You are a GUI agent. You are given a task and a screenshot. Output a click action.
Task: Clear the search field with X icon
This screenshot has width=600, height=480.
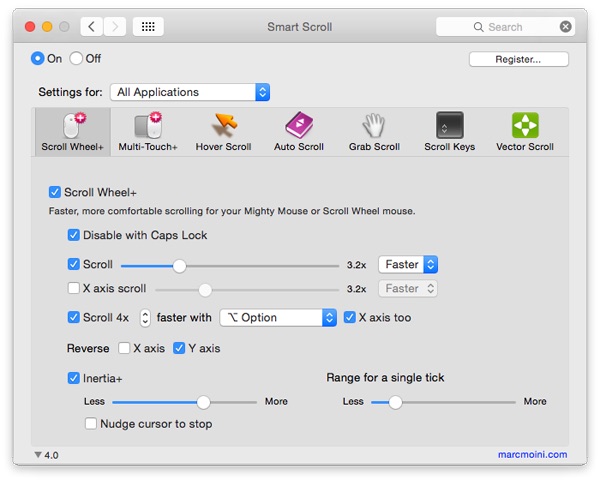point(565,27)
